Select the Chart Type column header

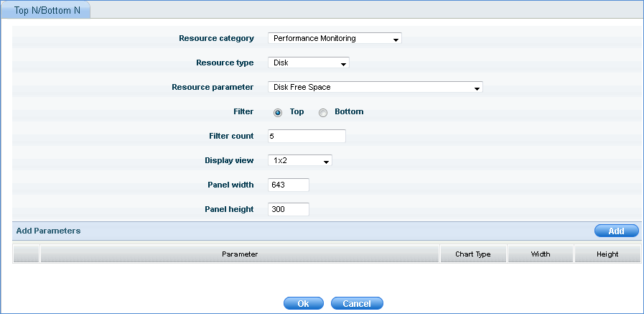[473, 254]
